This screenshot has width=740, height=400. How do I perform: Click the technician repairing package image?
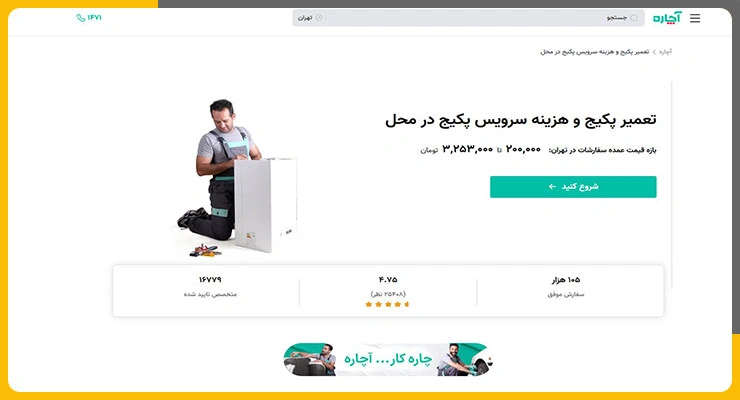pos(237,177)
